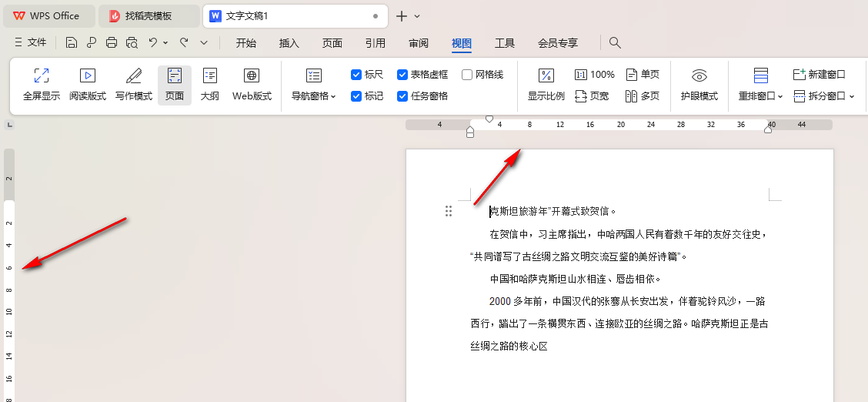Enable the 网格线 gridlines checkbox
The image size is (868, 402).
(x=467, y=74)
